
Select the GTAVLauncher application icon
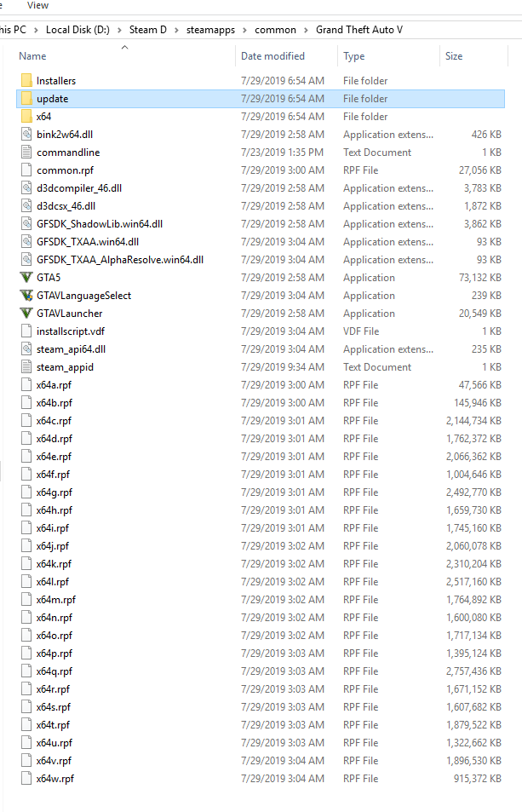click(26, 314)
